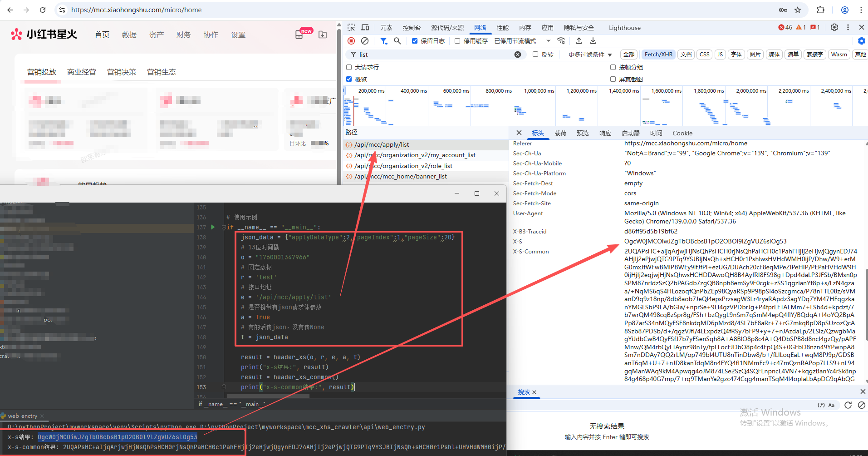Viewport: 868px width, 456px height.
Task: Open network conditions wifi icon
Action: coord(561,41)
